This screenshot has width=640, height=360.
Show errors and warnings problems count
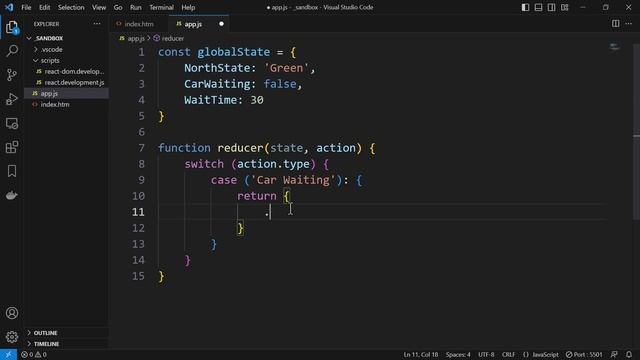click(x=34, y=354)
